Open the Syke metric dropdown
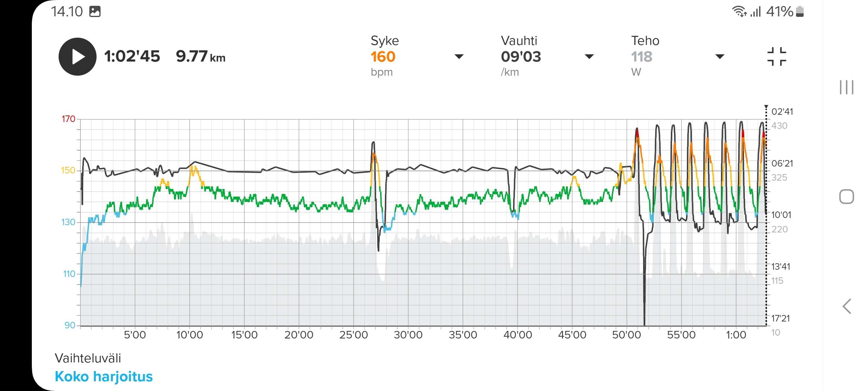The width and height of the screenshot is (868, 391). click(x=459, y=56)
